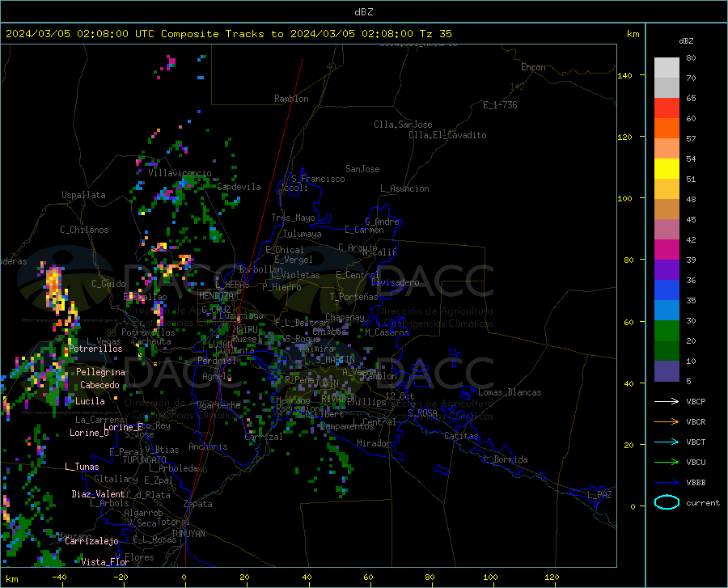Select the light blue 30-35 dBZ swatch
The image size is (728, 588).
(667, 311)
